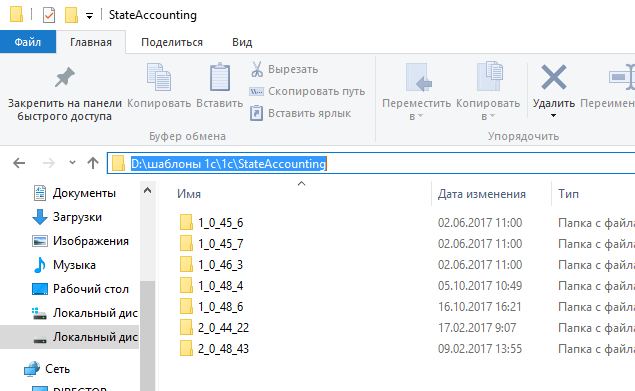Click the folder icon in address bar
The height and width of the screenshot is (391, 635).
tap(118, 163)
